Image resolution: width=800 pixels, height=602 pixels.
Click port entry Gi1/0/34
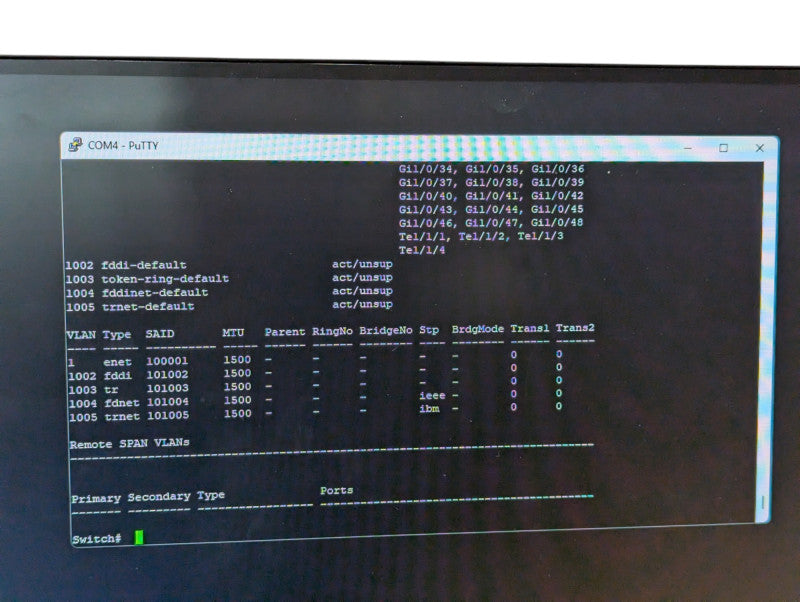coord(426,169)
